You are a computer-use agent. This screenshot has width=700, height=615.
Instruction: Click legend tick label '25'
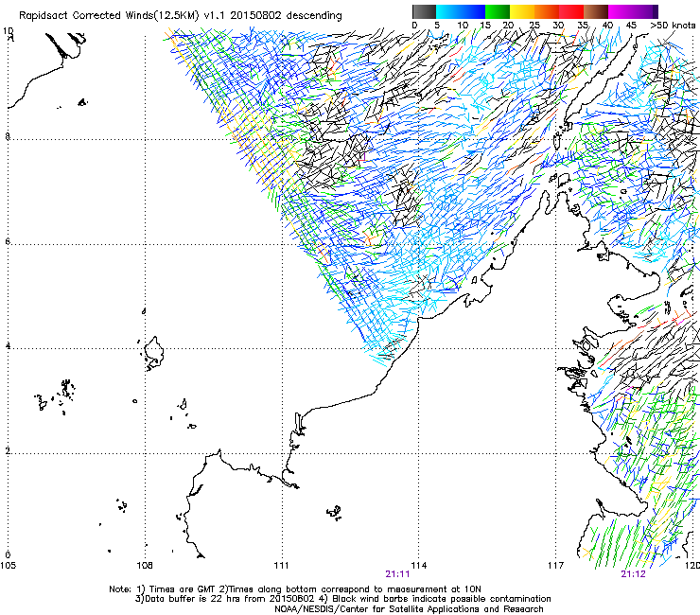click(534, 25)
